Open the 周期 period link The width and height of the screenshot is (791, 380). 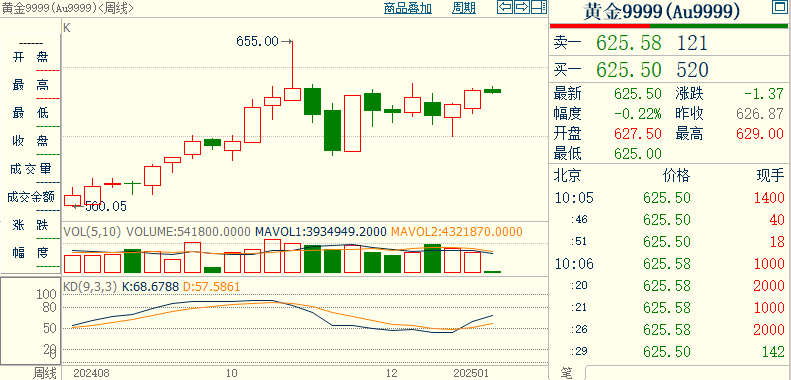[464, 8]
